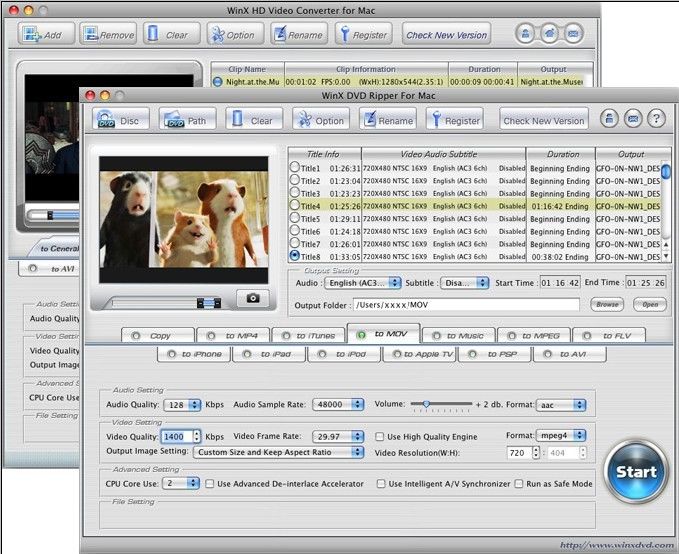Open the video Format mpeg4 dropdown

pos(561,435)
